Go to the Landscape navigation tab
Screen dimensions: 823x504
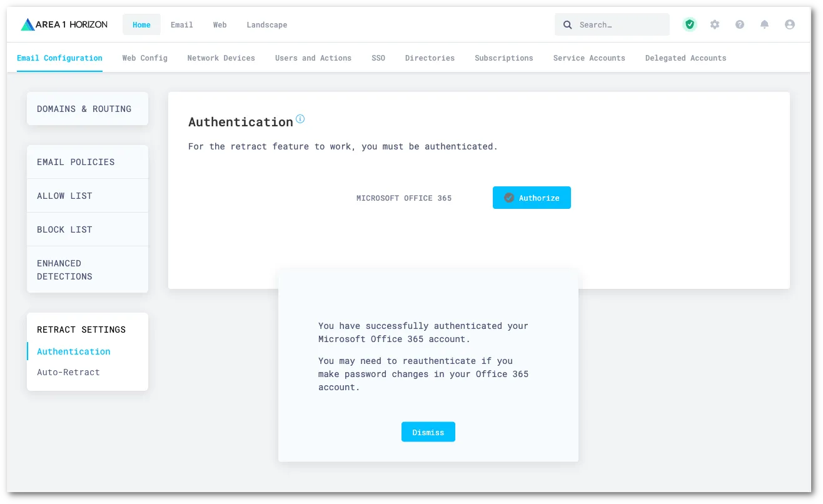[266, 25]
